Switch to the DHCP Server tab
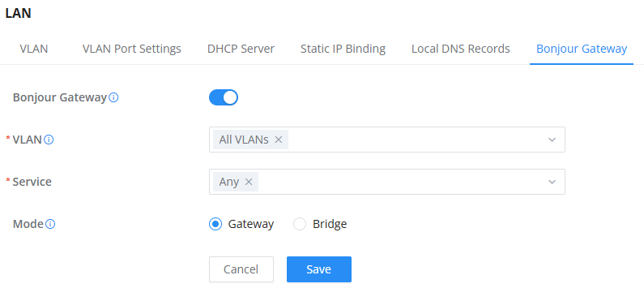 [241, 49]
